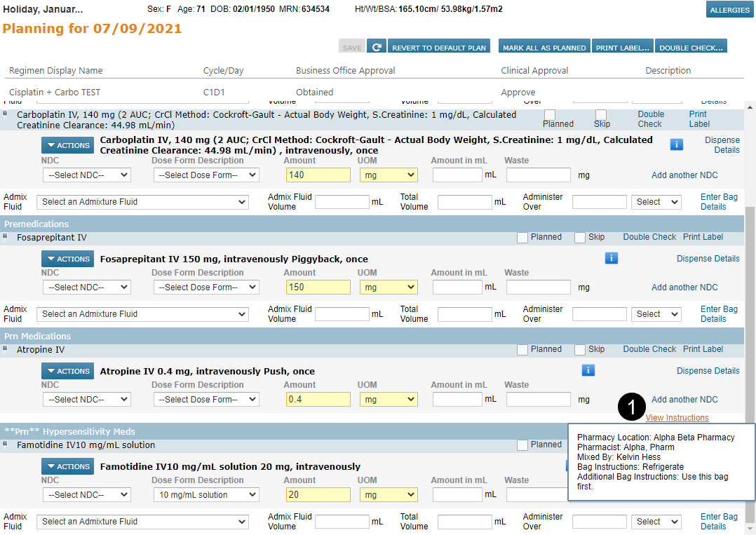The height and width of the screenshot is (535, 756).
Task: Click the numbered 1 callout marker
Action: 631,408
